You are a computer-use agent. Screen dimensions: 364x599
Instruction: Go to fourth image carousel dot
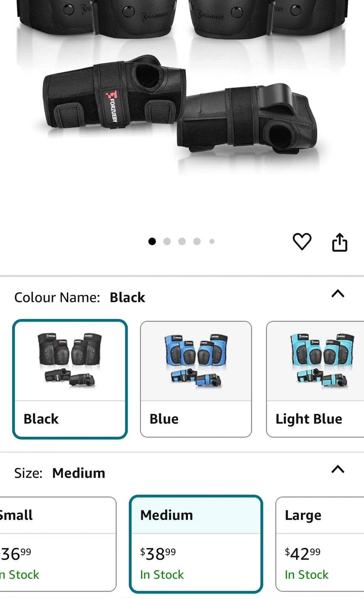[x=197, y=241]
